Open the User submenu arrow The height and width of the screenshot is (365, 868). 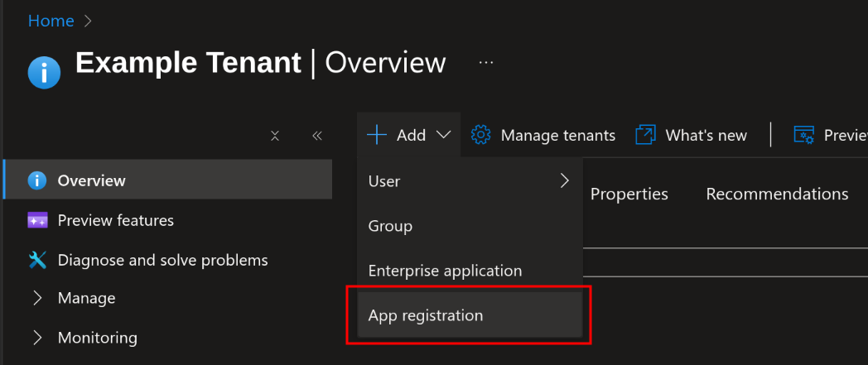click(x=564, y=180)
